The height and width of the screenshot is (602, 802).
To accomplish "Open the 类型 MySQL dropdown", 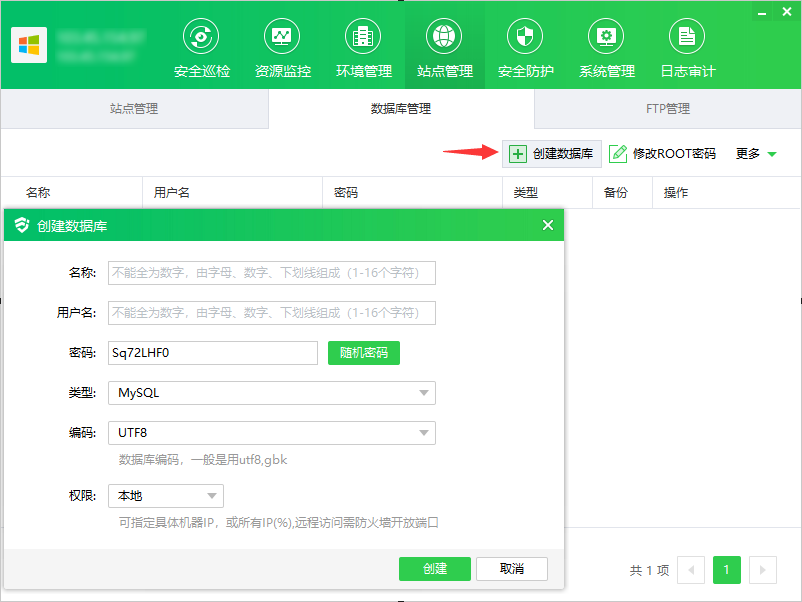I will point(272,393).
